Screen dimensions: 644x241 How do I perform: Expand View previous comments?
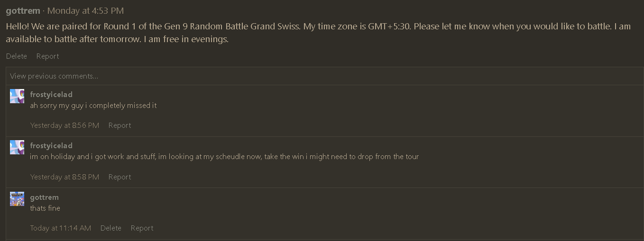click(x=54, y=76)
